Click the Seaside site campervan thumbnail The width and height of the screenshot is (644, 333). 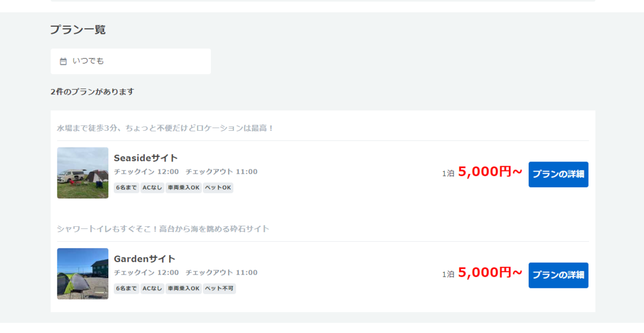pos(83,173)
